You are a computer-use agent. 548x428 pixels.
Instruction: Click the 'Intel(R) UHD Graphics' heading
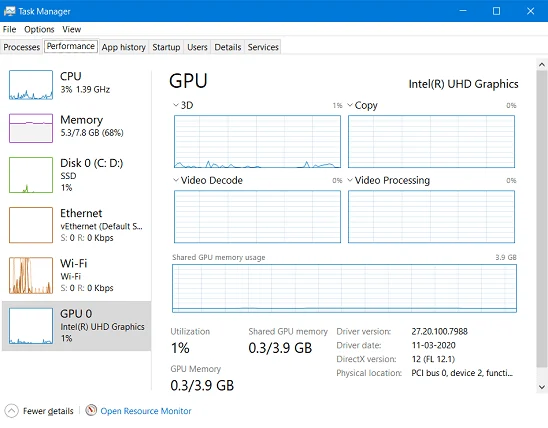pyautogui.click(x=463, y=84)
